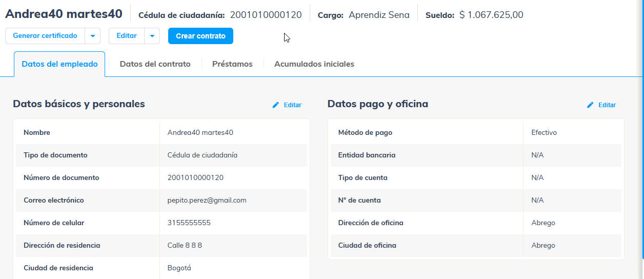Click the Cargo value Aprendiz Sena
Image resolution: width=644 pixels, height=279 pixels.
379,15
